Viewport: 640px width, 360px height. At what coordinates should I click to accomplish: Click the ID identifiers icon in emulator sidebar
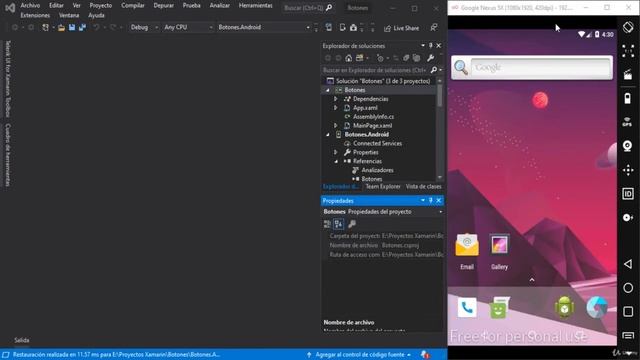pos(628,193)
